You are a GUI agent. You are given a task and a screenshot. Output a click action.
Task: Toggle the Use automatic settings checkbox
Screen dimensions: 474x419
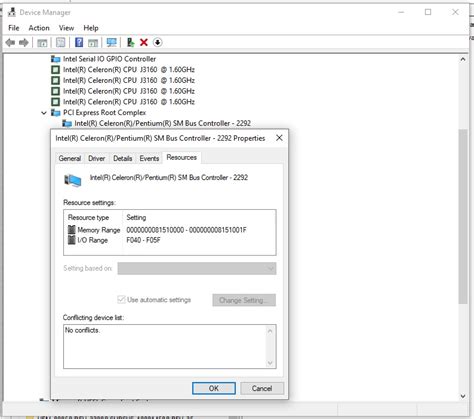coord(121,299)
